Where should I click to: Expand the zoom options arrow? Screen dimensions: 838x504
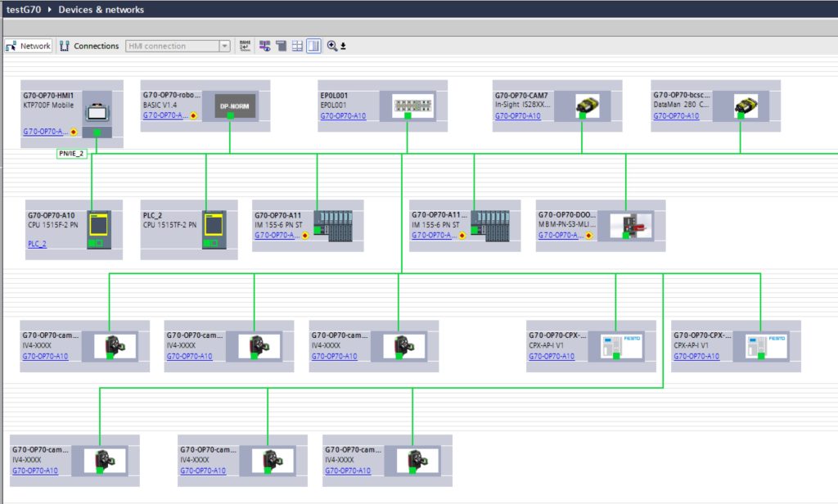click(344, 47)
